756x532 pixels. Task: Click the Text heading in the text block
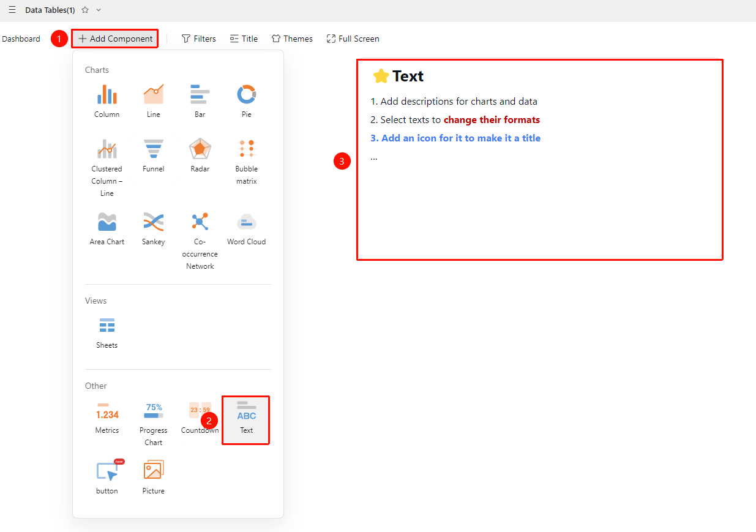click(x=408, y=76)
